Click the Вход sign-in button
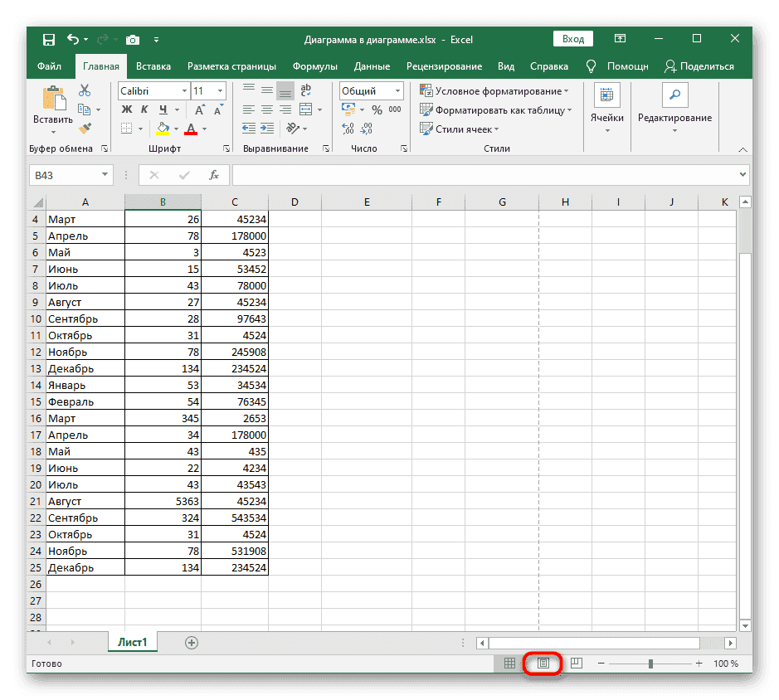This screenshot has width=779, height=700. pyautogui.click(x=572, y=39)
